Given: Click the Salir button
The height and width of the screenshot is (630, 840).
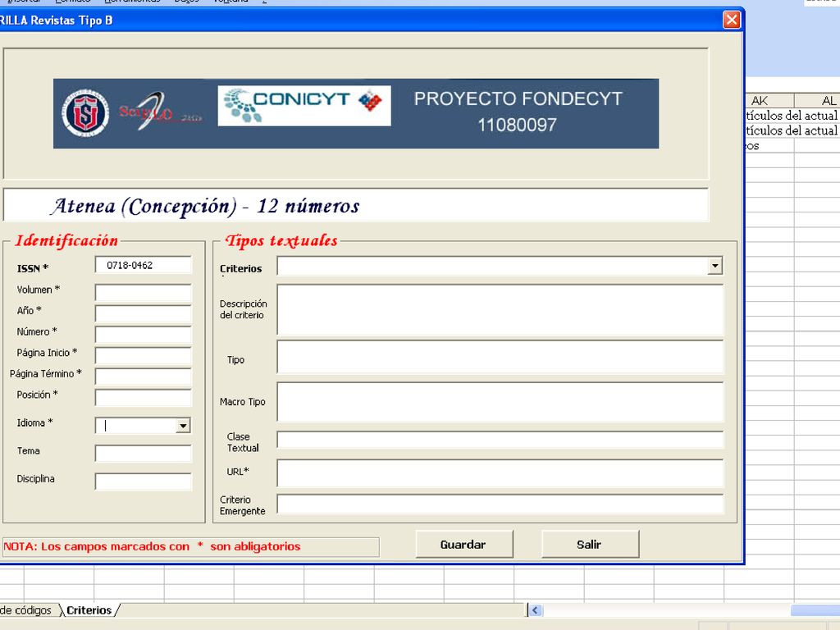Looking at the screenshot, I should pos(590,545).
